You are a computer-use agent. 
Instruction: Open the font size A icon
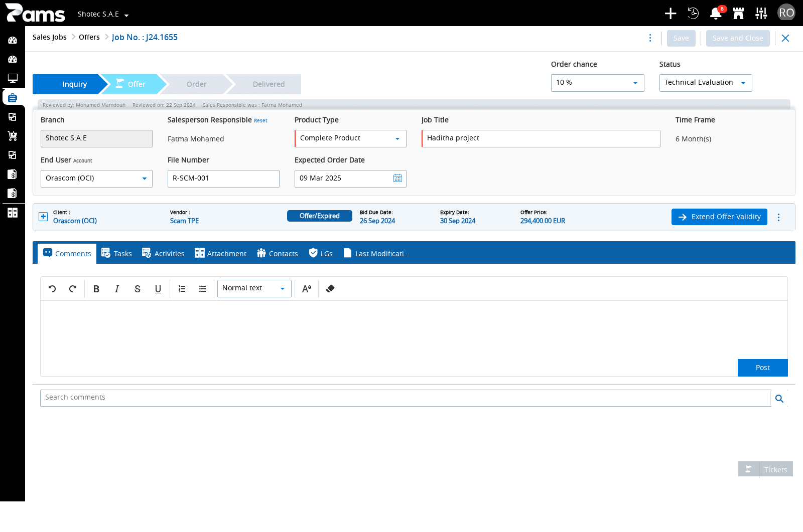click(307, 289)
